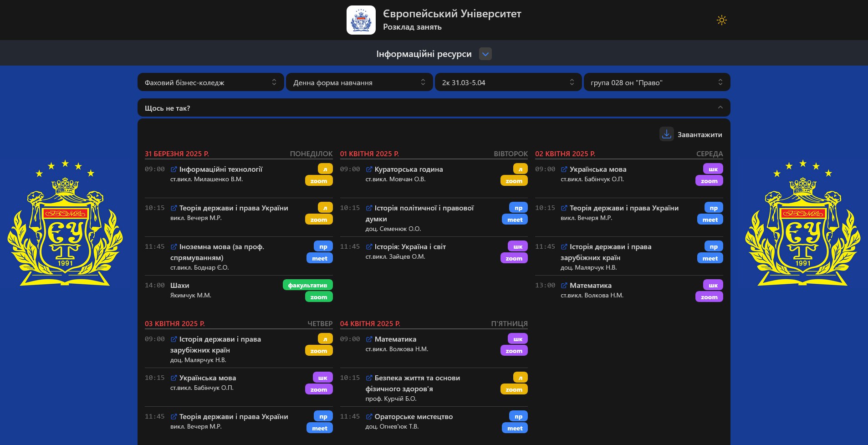Click link icon for Історія: Україна і світ
868x445 pixels.
[369, 247]
